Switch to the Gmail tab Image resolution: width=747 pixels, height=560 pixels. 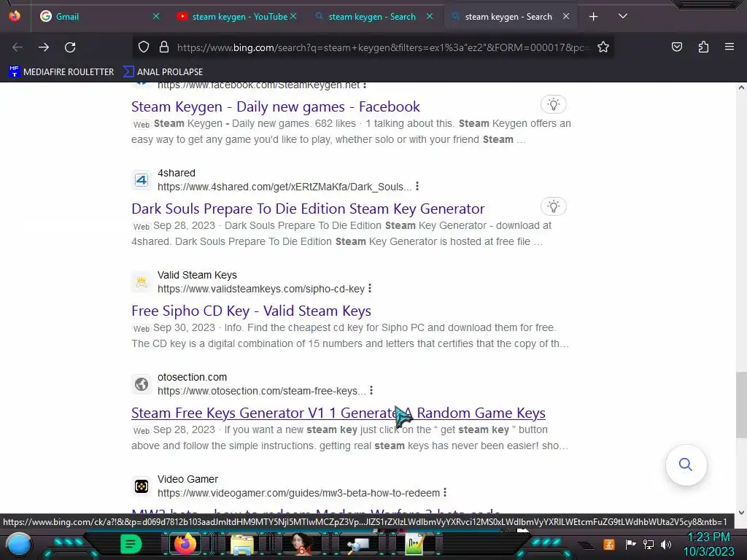click(93, 17)
